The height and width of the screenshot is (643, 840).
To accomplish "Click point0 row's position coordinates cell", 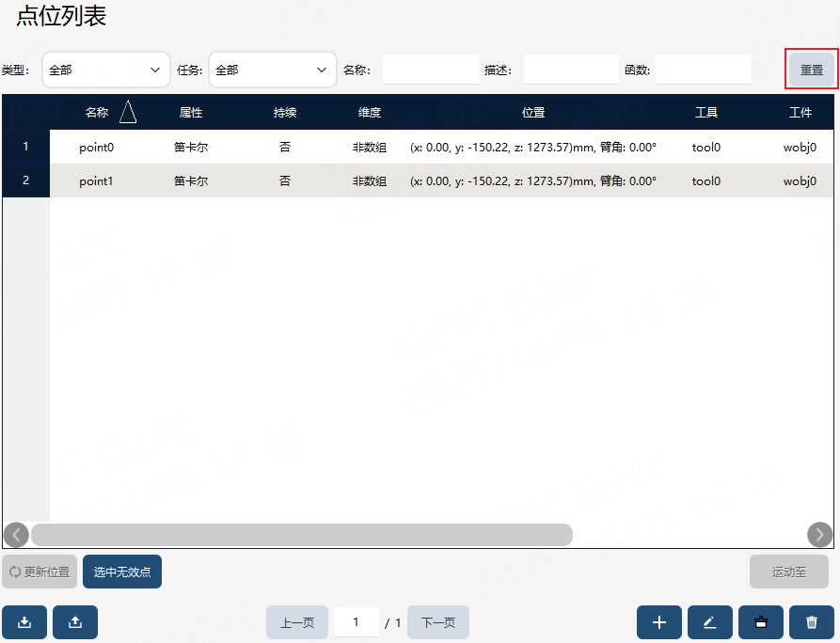I will click(x=533, y=148).
